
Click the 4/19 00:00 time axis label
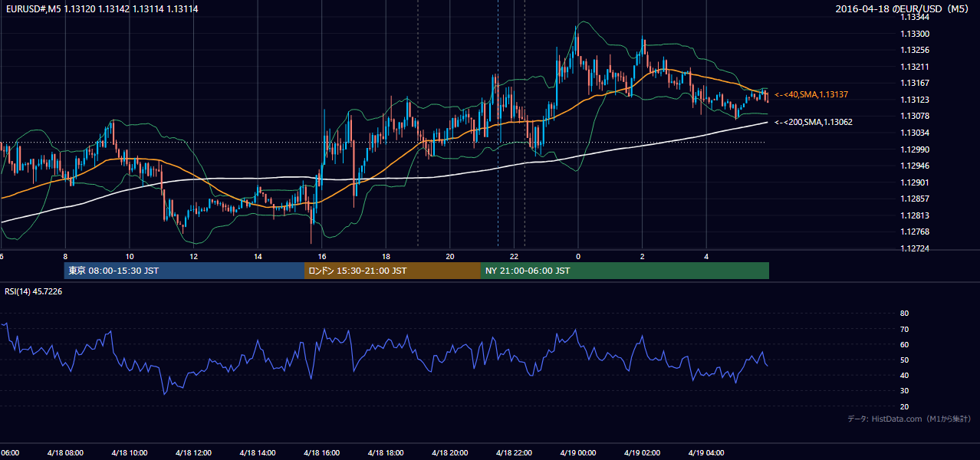point(578,453)
